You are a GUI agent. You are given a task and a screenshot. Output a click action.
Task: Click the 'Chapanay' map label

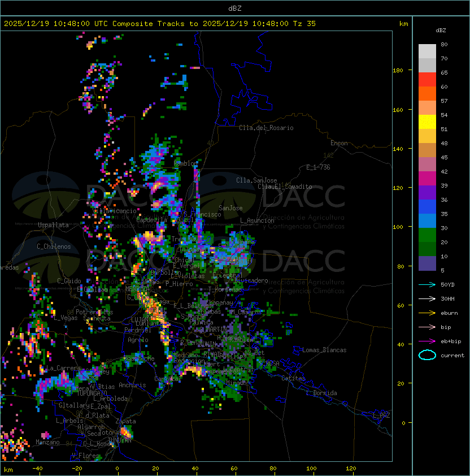pyautogui.click(x=219, y=302)
